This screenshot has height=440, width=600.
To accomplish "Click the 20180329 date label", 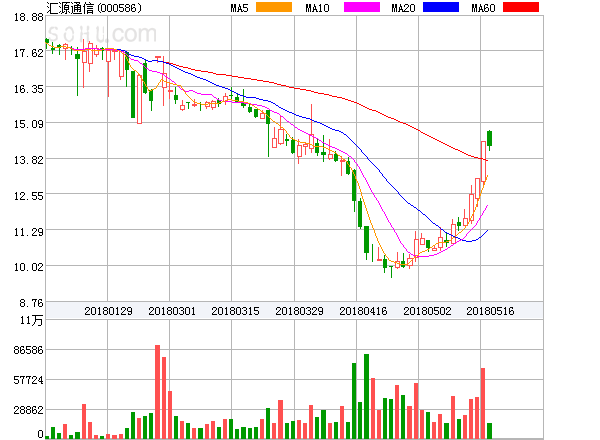I will (x=299, y=311).
